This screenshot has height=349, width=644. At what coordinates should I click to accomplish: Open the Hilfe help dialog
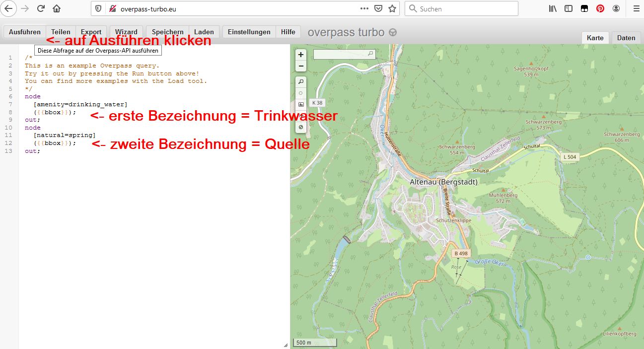tap(288, 32)
